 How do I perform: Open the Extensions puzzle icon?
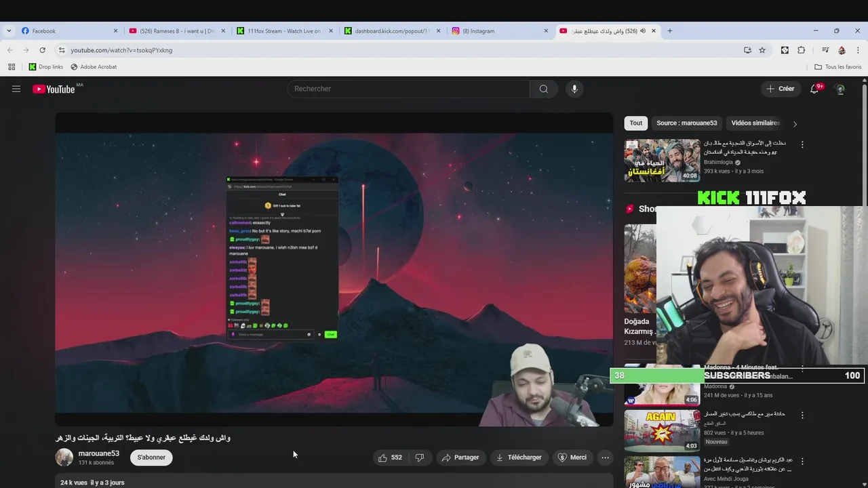click(x=801, y=50)
